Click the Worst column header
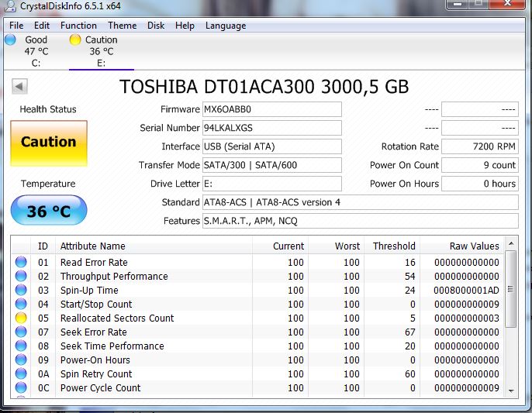The image size is (532, 413). [x=337, y=246]
